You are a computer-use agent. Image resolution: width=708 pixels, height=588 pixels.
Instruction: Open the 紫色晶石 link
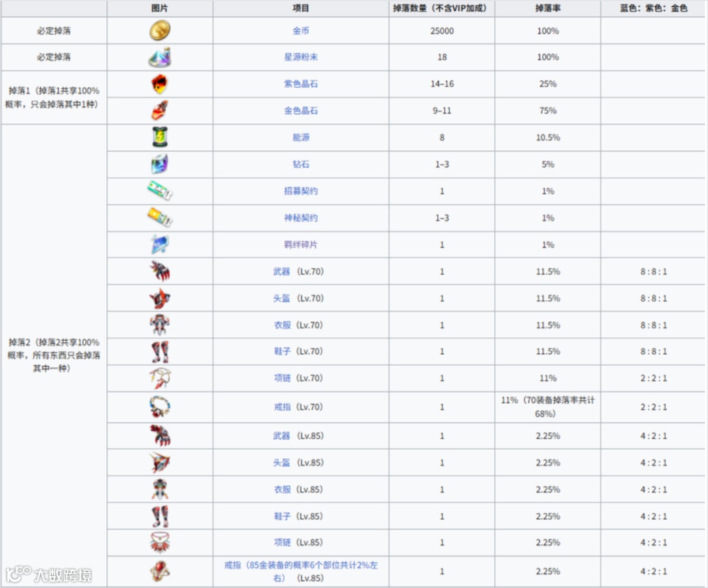point(301,84)
